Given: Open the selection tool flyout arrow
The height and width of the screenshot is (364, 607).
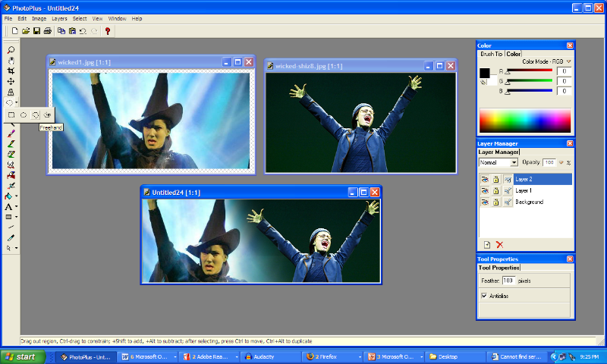Looking at the screenshot, I should (16, 102).
